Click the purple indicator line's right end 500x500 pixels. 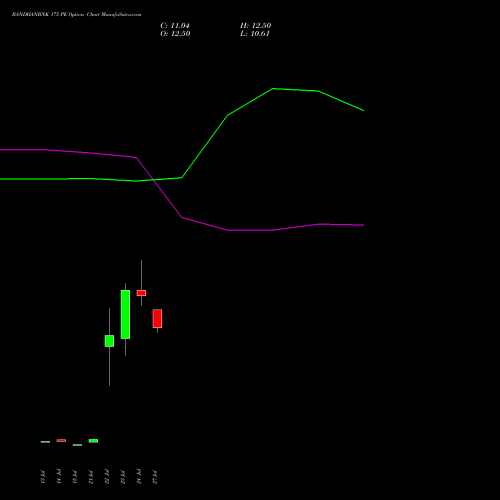tap(363, 225)
